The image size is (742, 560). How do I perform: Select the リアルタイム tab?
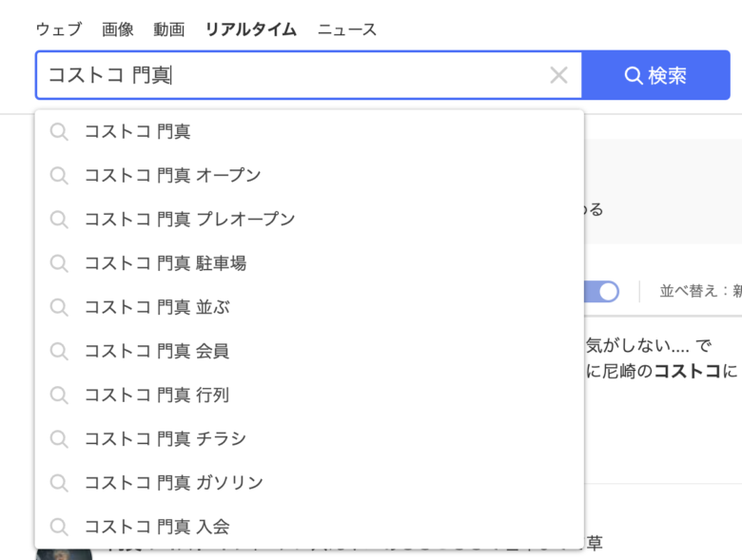point(251,29)
